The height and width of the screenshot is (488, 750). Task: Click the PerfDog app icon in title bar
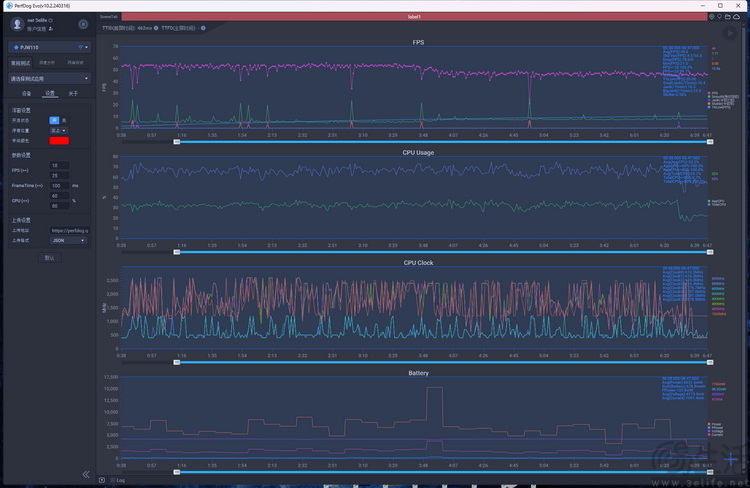tap(9, 6)
